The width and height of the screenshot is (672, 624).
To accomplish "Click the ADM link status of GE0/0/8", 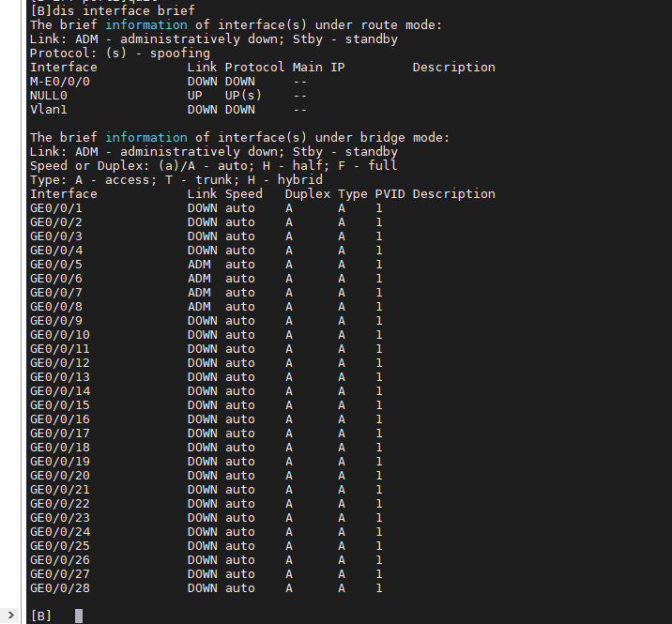I will [199, 306].
